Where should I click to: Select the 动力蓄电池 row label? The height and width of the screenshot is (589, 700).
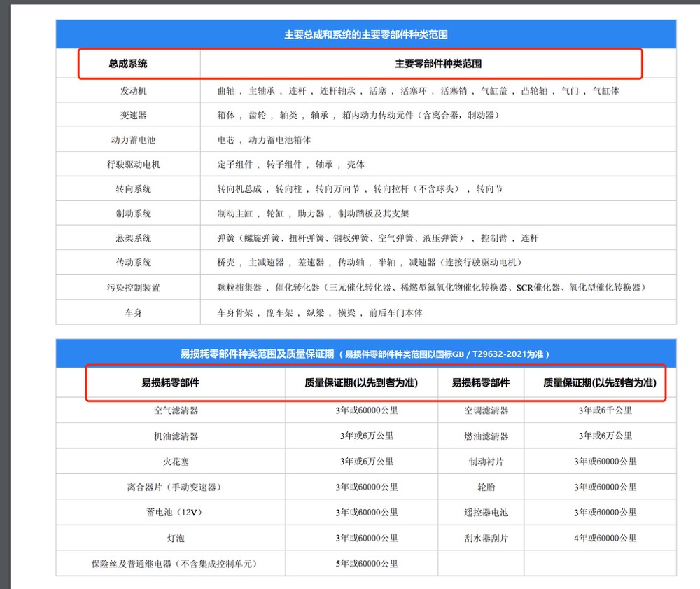134,140
